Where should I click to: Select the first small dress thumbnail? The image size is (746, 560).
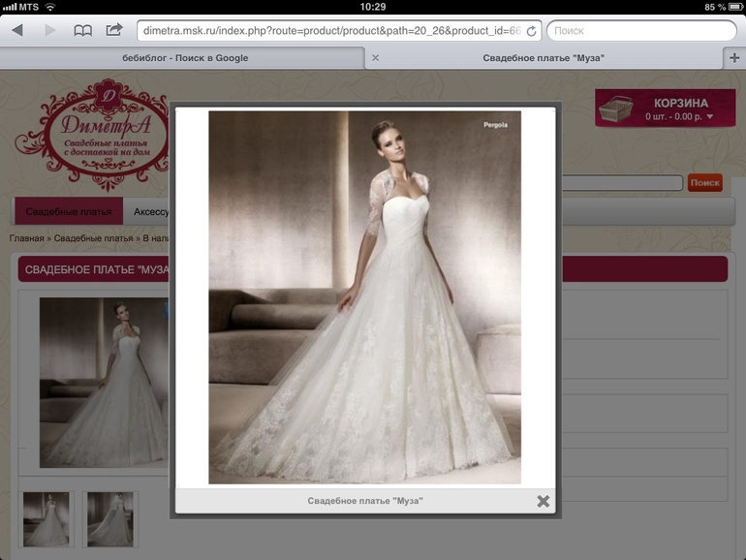[x=47, y=519]
